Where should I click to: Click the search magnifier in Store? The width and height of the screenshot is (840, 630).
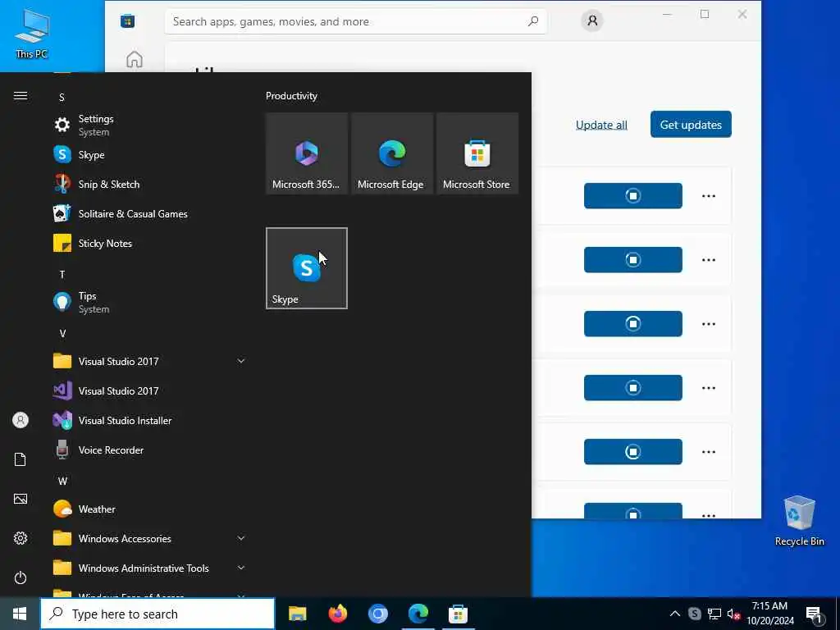click(533, 21)
